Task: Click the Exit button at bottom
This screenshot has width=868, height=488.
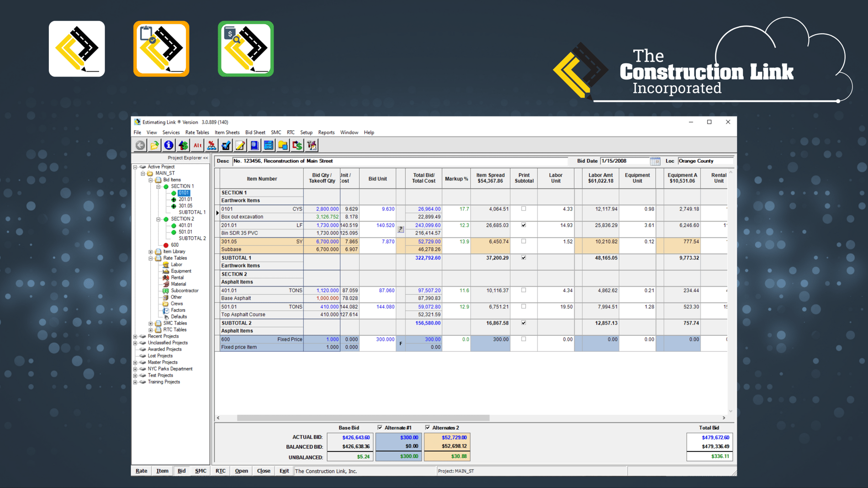Action: click(x=284, y=471)
